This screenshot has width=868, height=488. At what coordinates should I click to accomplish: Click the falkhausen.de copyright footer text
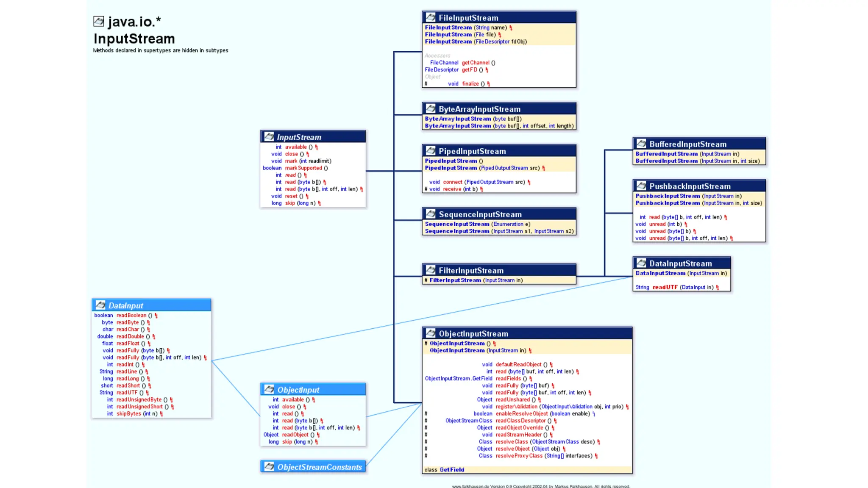pos(540,486)
